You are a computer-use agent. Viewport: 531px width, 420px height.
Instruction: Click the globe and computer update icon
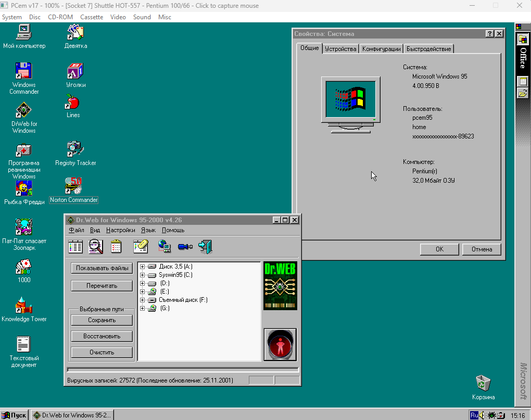[165, 246]
